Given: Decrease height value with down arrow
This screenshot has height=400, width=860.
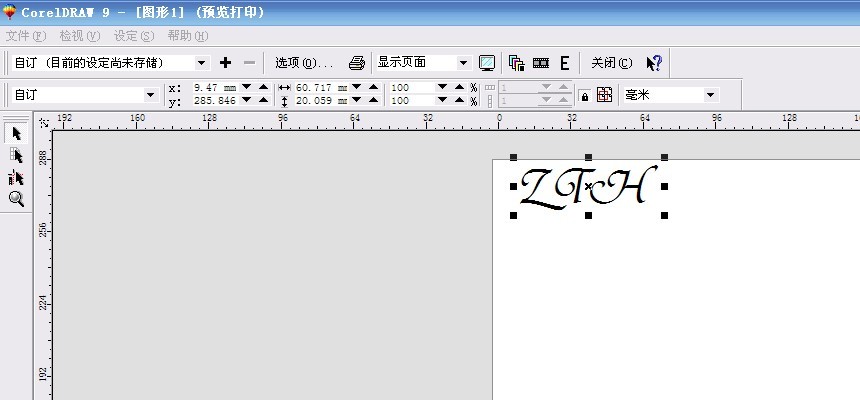Looking at the screenshot, I should coord(357,100).
